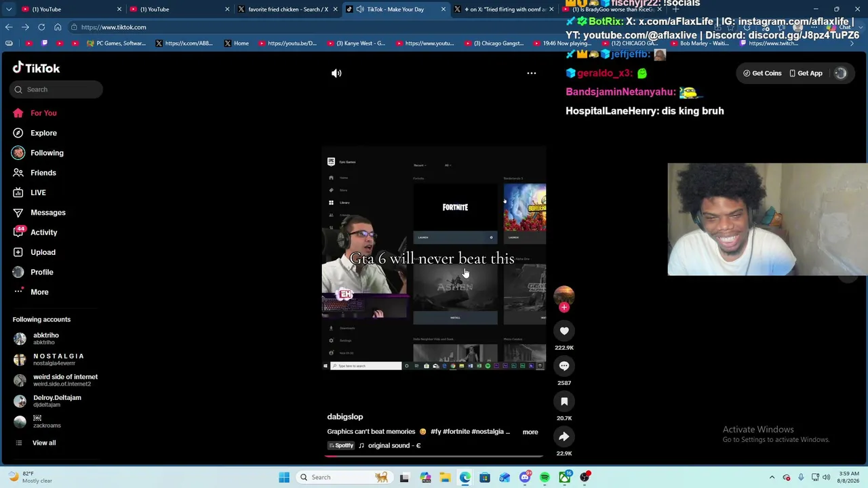Viewport: 868px width, 488px height.
Task: Open the browser tab search chevron
Action: point(9,9)
